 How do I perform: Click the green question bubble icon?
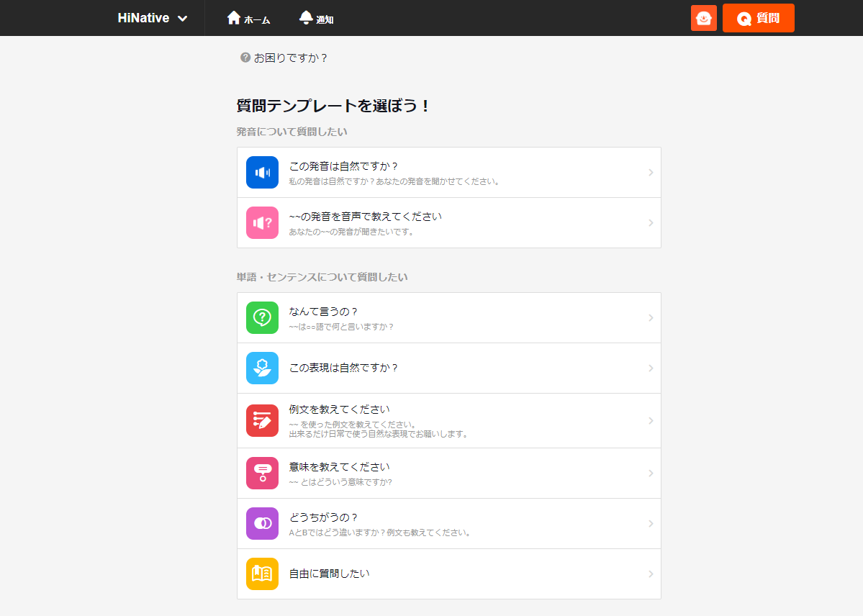coord(262,317)
